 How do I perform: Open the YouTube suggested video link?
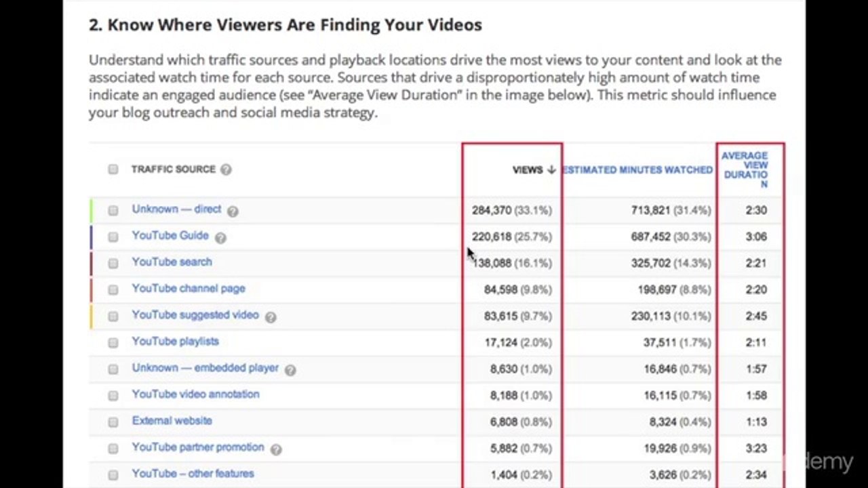point(195,315)
